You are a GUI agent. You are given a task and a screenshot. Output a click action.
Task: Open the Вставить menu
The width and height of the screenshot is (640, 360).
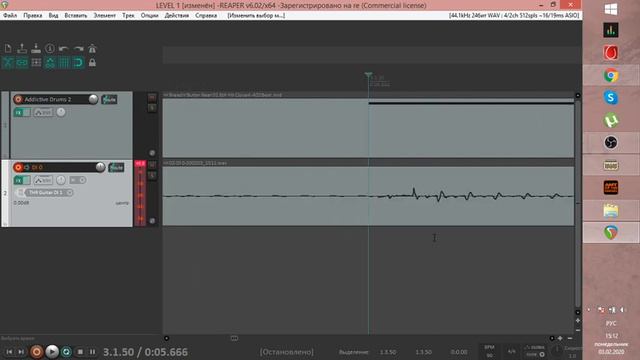76,16
